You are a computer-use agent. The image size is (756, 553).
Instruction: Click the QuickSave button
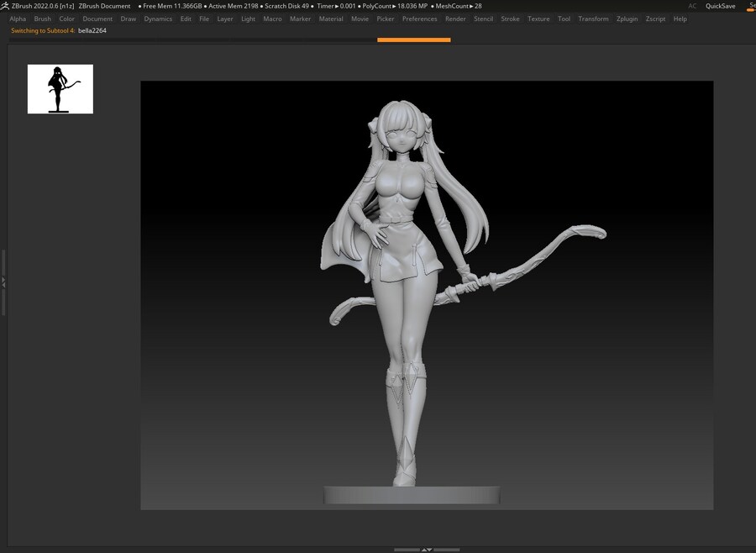click(x=720, y=6)
